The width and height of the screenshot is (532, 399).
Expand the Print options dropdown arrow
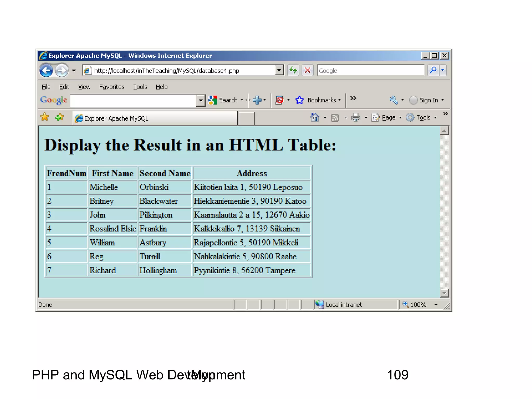coord(366,118)
